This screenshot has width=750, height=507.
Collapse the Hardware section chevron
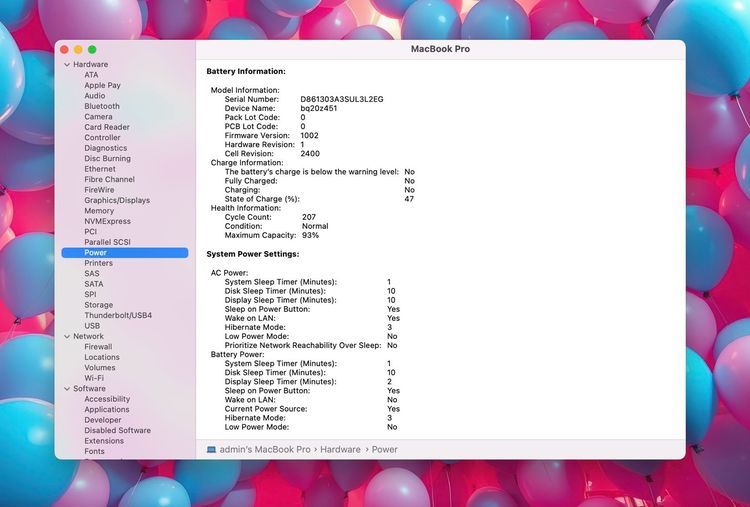point(67,65)
